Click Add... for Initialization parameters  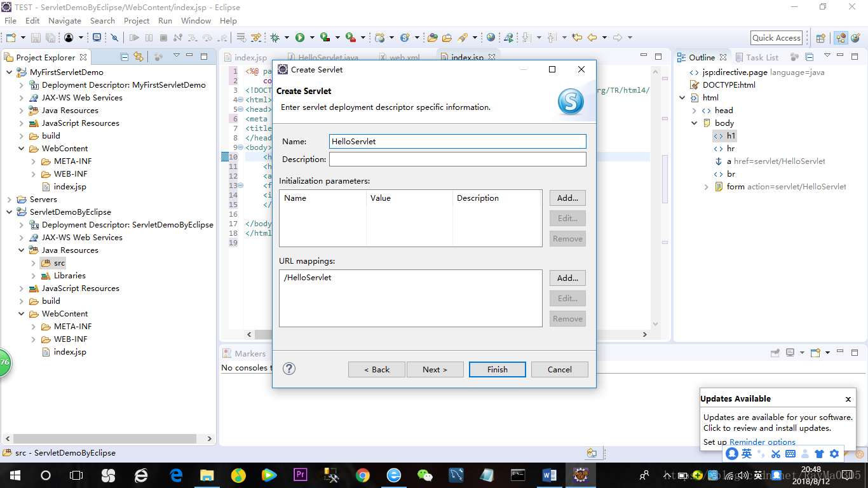coord(567,198)
